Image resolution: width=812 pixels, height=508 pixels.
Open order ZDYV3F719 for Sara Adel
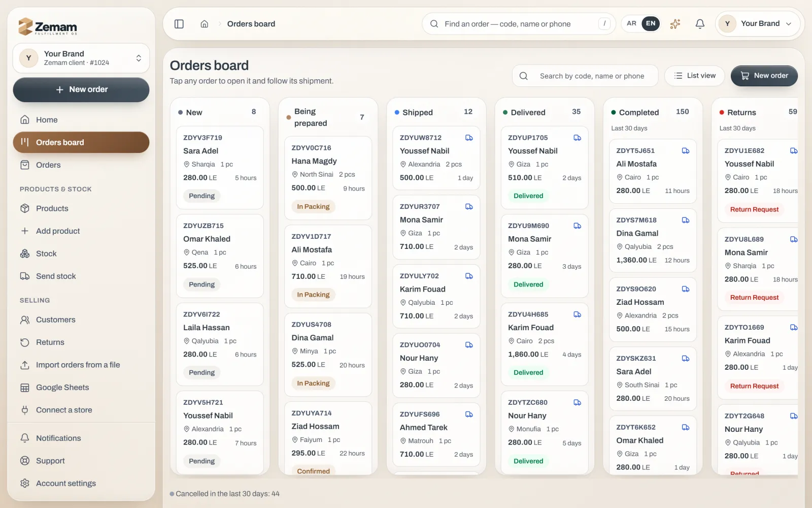[x=220, y=168]
